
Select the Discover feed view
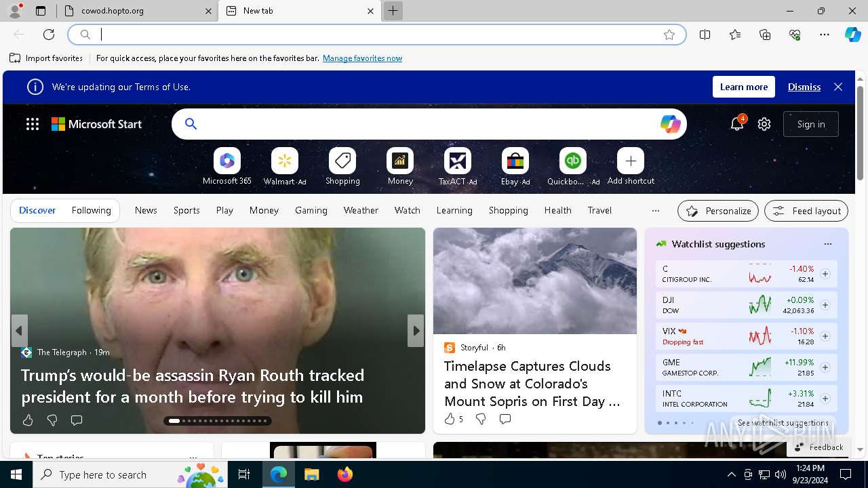coord(37,210)
